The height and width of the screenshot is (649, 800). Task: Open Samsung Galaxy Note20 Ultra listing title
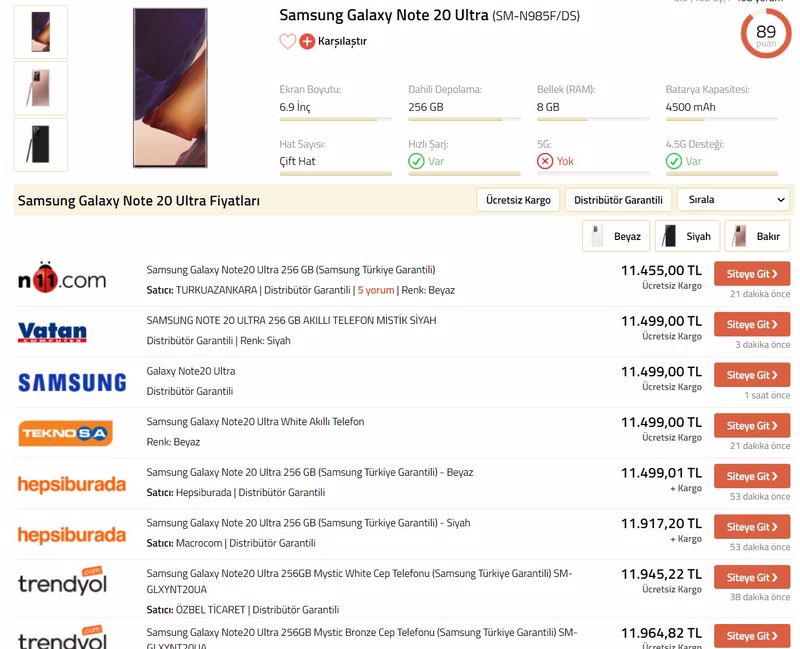pos(191,371)
